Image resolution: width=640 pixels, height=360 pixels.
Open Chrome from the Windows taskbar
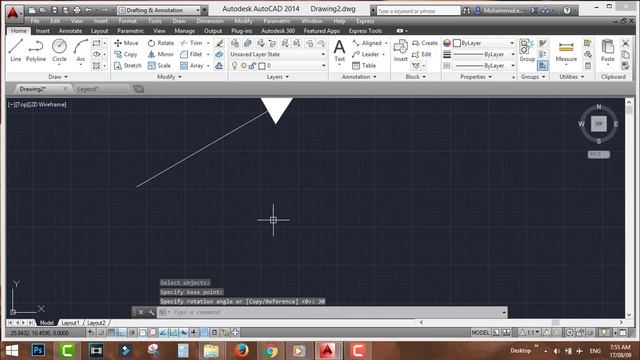pos(270,350)
